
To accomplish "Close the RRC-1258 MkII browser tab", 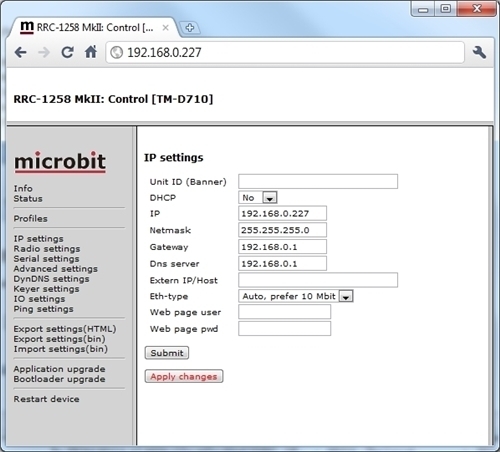I will [x=165, y=28].
